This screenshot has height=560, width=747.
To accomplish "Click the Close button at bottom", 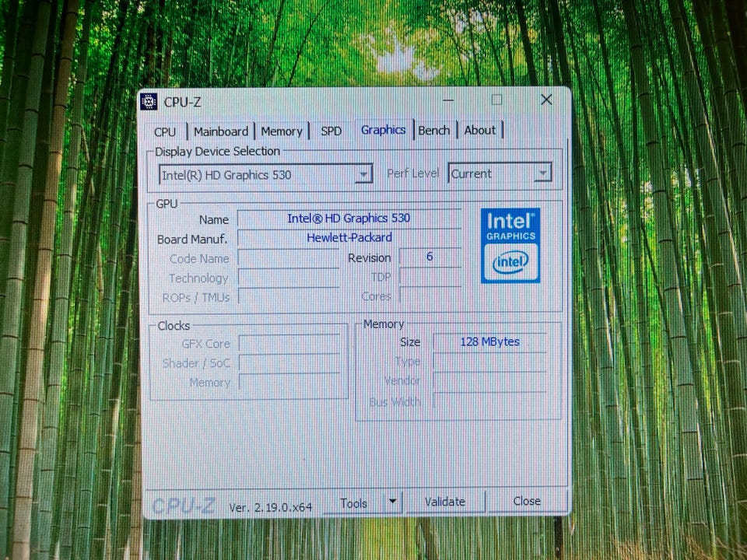I will (x=527, y=501).
